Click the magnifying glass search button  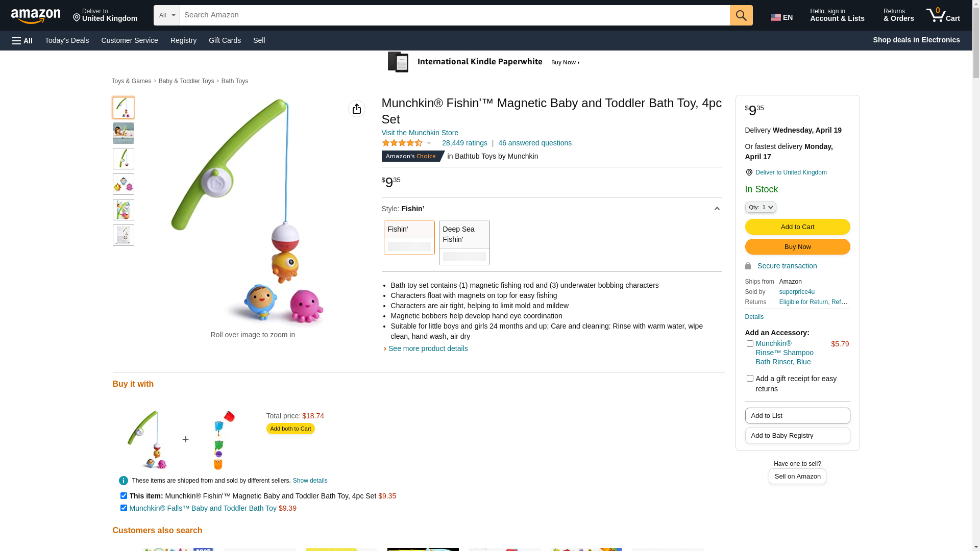click(741, 15)
